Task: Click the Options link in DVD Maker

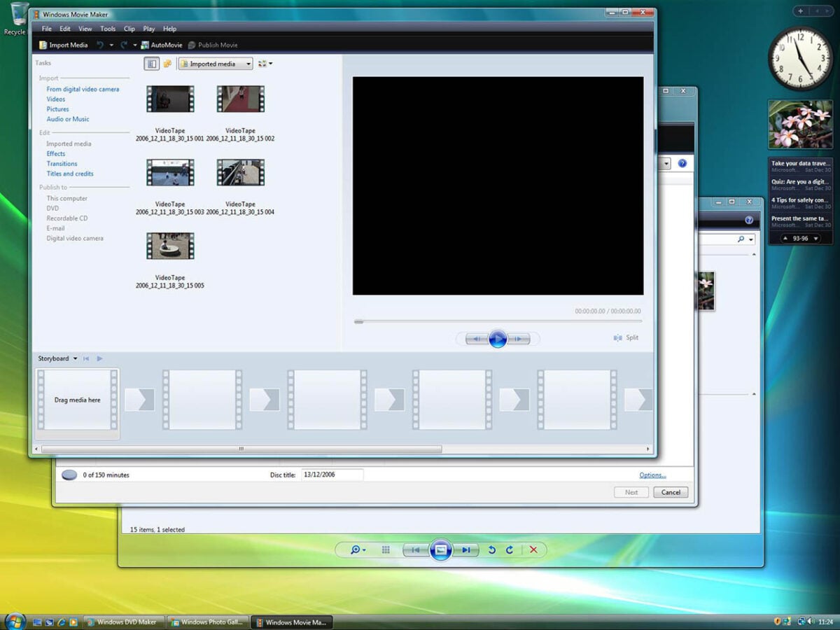Action: 652,475
